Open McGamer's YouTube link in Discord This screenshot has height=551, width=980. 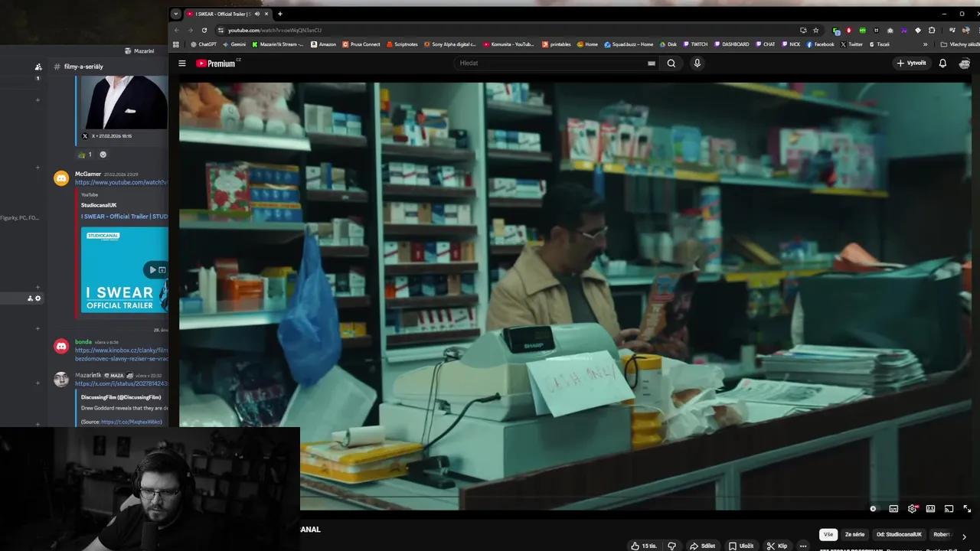coord(121,182)
